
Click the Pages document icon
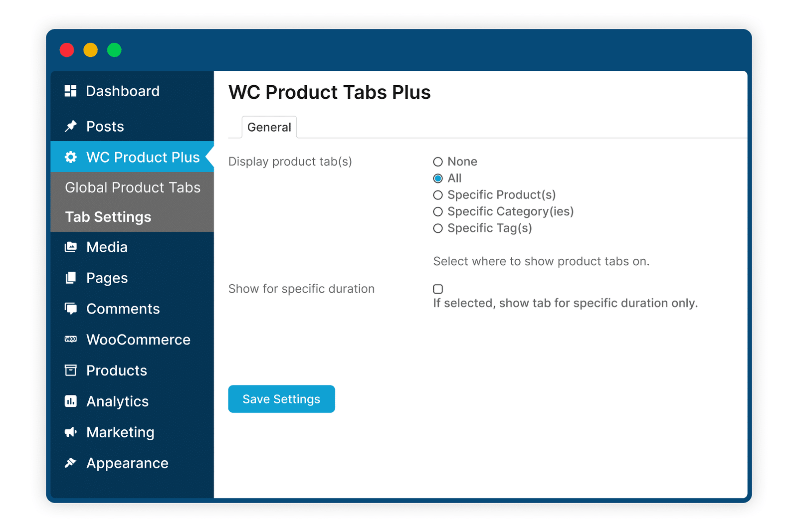pos(71,278)
